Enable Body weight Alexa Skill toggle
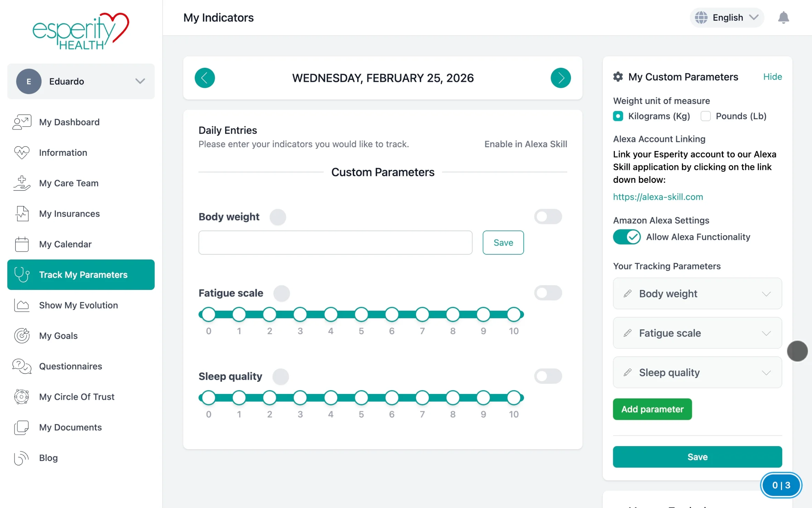Image resolution: width=812 pixels, height=508 pixels. click(548, 217)
